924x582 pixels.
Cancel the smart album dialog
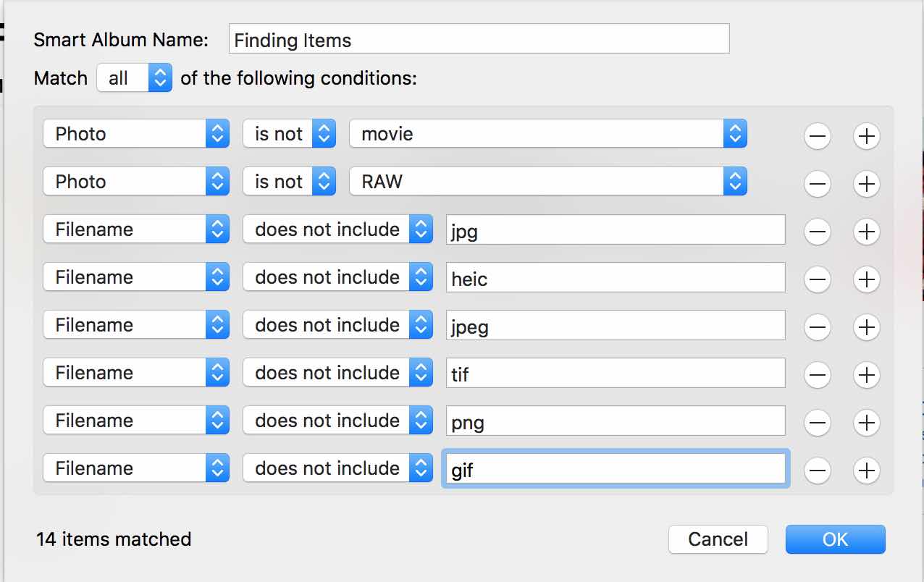718,539
